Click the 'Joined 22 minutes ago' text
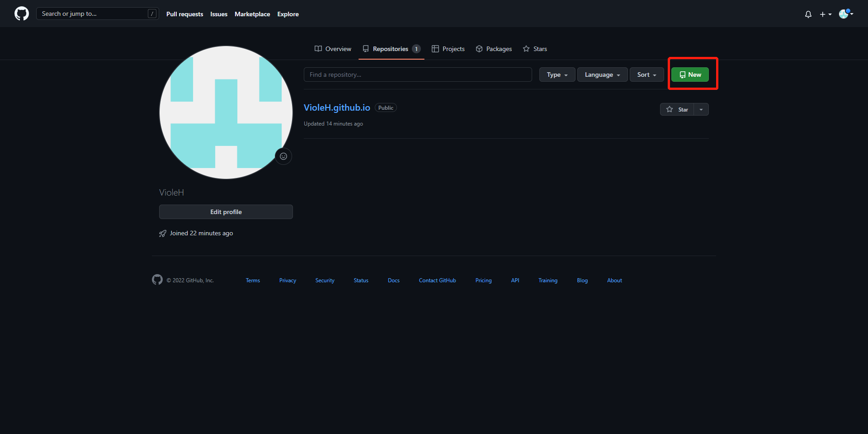Viewport: 868px width, 434px height. [x=201, y=233]
